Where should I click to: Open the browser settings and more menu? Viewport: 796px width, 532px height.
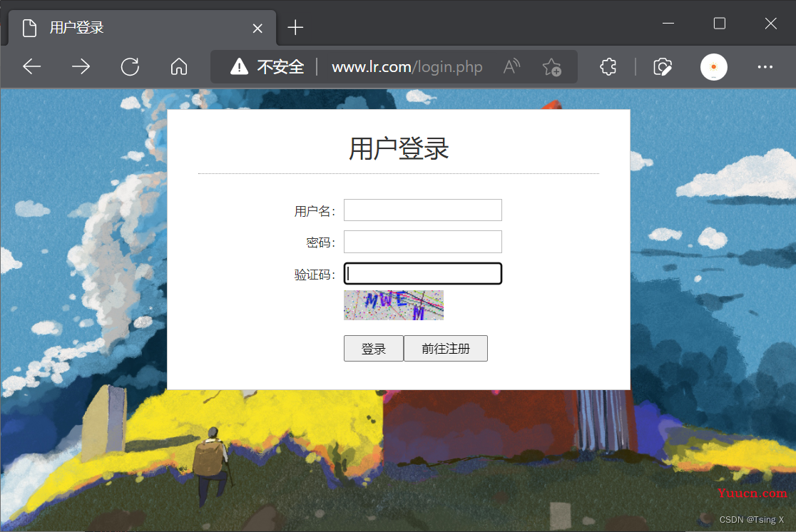click(x=765, y=66)
